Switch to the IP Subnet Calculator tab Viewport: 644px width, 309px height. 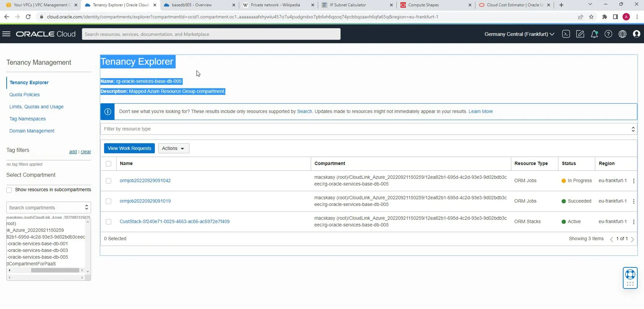tap(357, 5)
